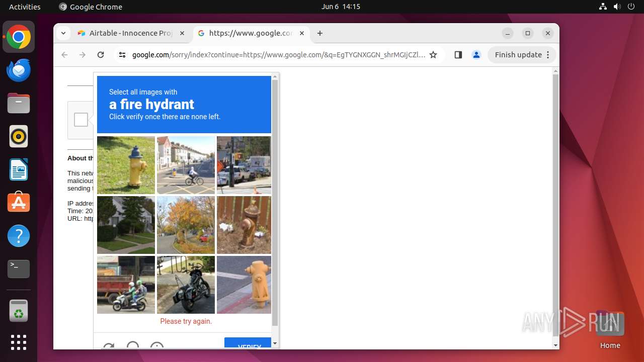Show Applications grid
644x362 pixels.
pyautogui.click(x=19, y=342)
